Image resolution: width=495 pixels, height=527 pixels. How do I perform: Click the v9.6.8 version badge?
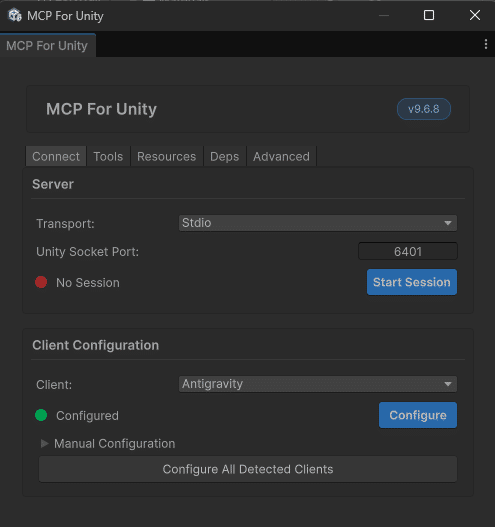(x=424, y=109)
